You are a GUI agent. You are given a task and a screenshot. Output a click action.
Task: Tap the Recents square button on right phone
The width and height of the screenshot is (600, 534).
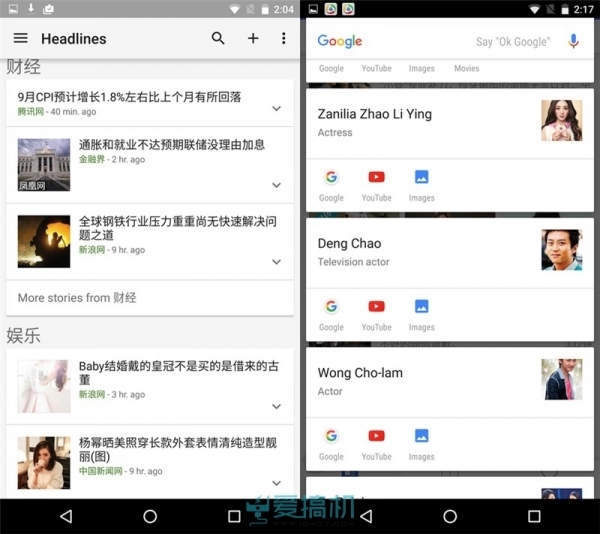(x=534, y=516)
